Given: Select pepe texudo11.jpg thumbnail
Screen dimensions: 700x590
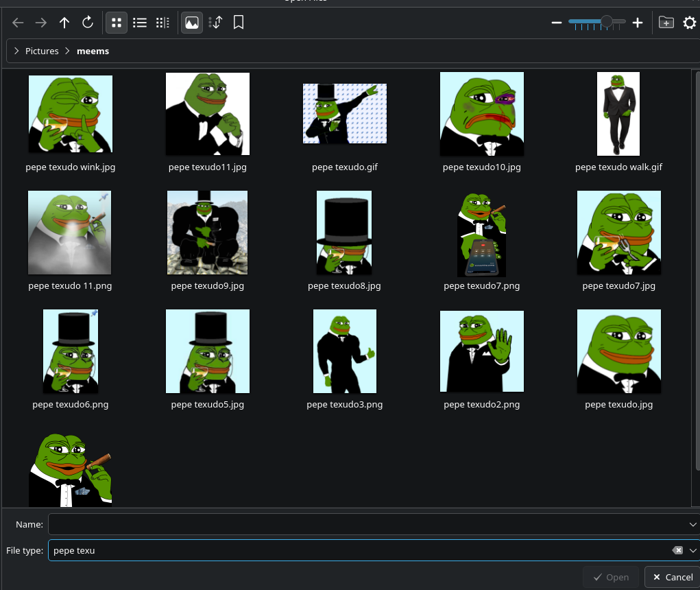Looking at the screenshot, I should [x=208, y=114].
